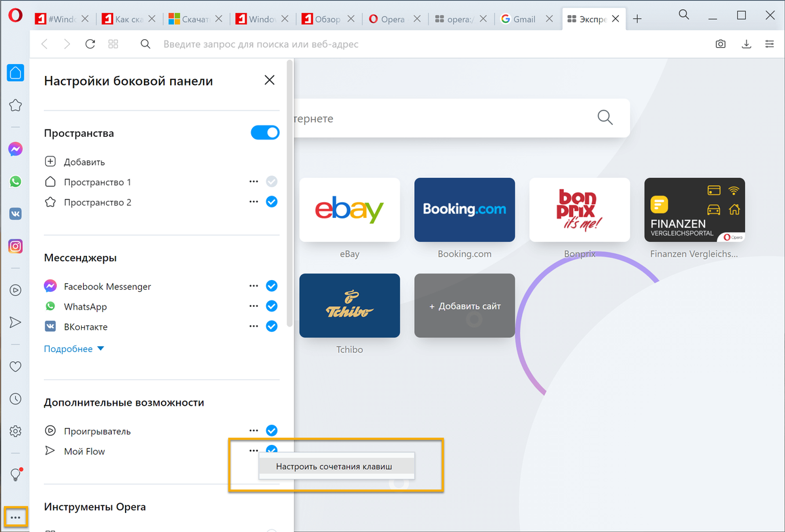Select the Workspace 2 star icon in sidebar

point(16,105)
